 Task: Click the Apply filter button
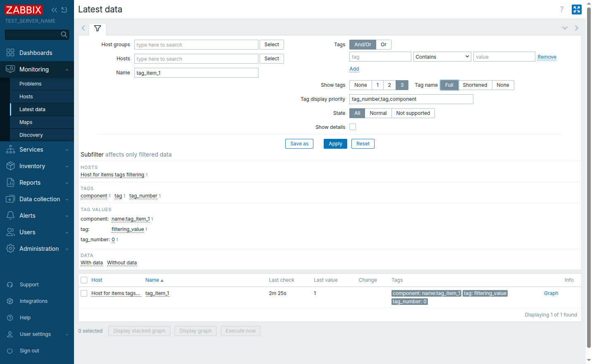click(335, 144)
